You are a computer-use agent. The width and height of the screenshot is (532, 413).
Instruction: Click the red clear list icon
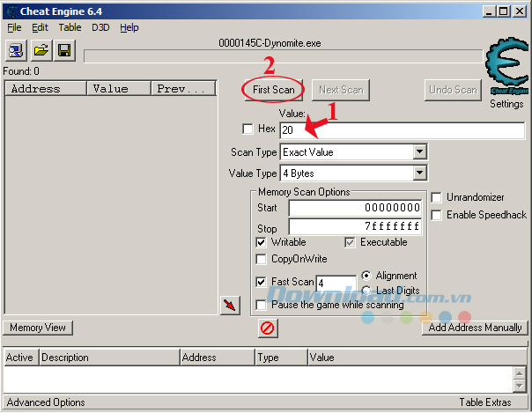[x=268, y=328]
